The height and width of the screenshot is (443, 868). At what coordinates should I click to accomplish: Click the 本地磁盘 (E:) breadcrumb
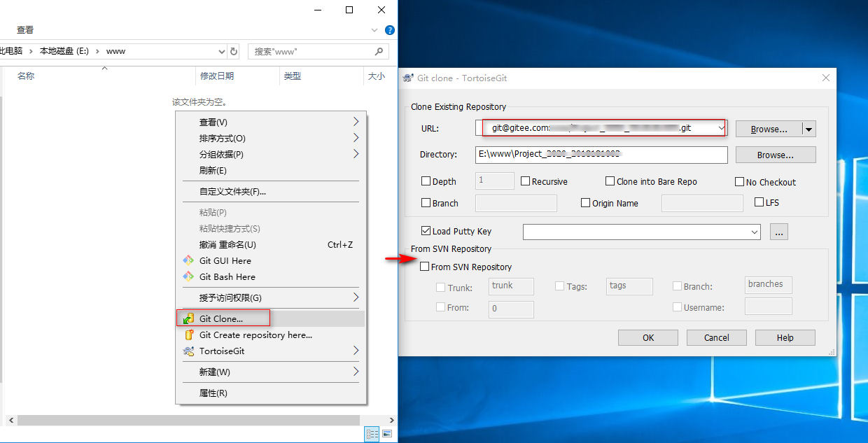pos(64,51)
